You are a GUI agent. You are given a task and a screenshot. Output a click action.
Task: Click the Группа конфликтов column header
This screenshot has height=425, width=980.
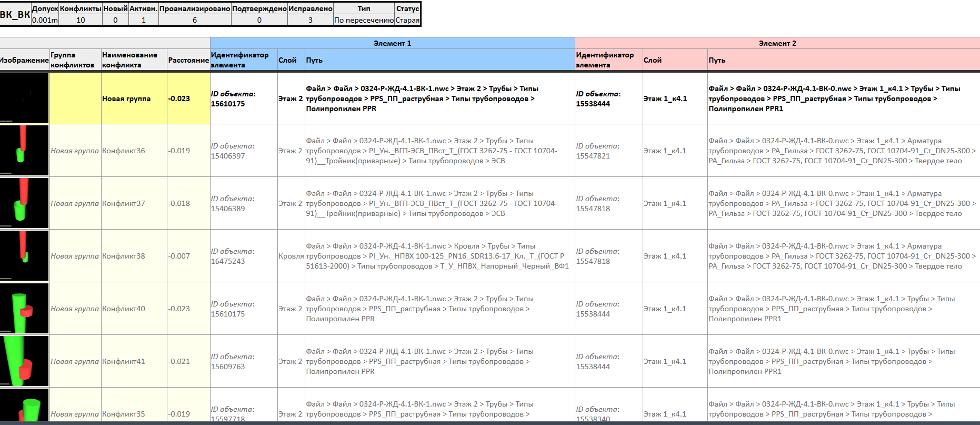click(75, 60)
